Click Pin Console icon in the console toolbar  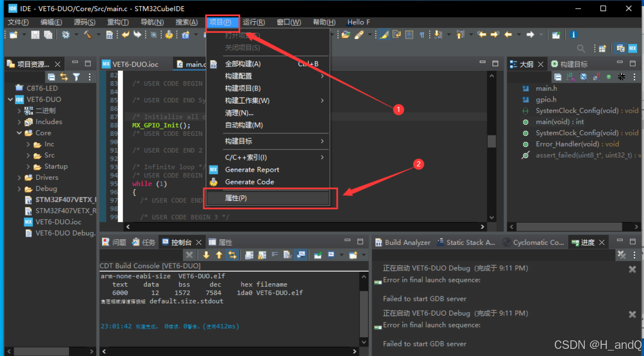(x=318, y=255)
